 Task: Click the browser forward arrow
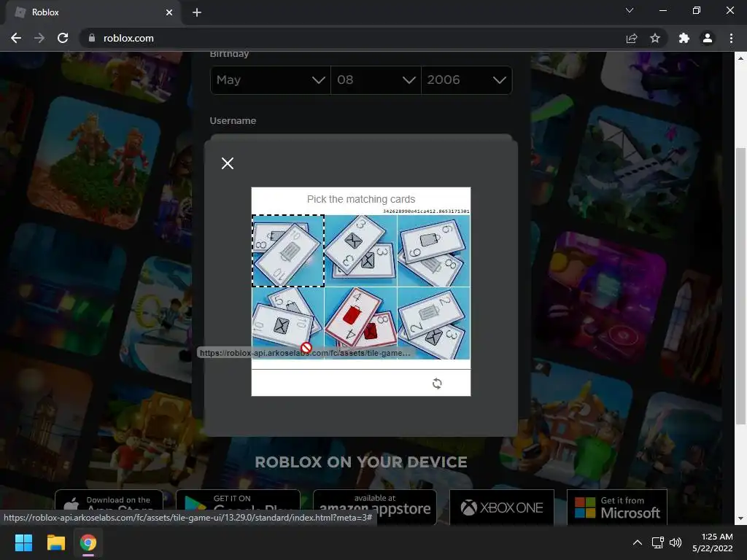pyautogui.click(x=39, y=38)
